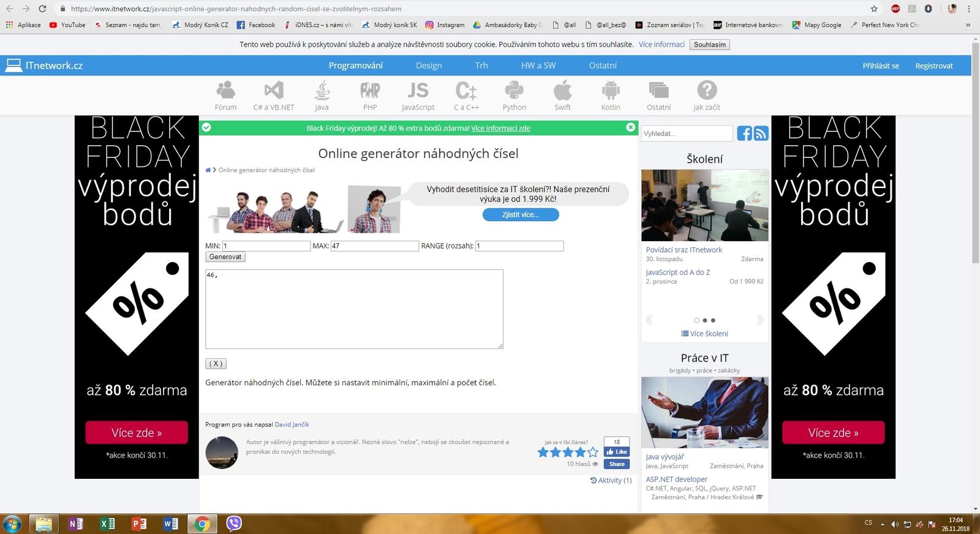Accept cookies with Souhlasím button

pyautogui.click(x=709, y=45)
